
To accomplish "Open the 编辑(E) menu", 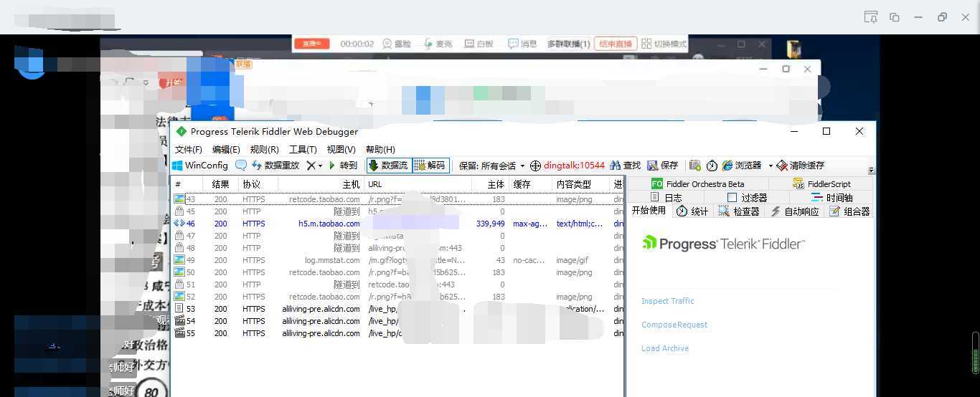I will (x=226, y=149).
